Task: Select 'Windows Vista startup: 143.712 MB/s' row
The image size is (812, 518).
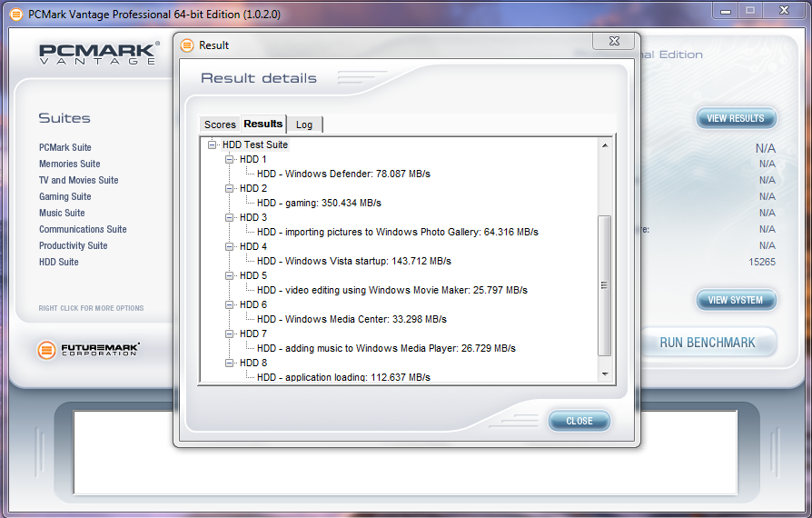Action: 354,261
